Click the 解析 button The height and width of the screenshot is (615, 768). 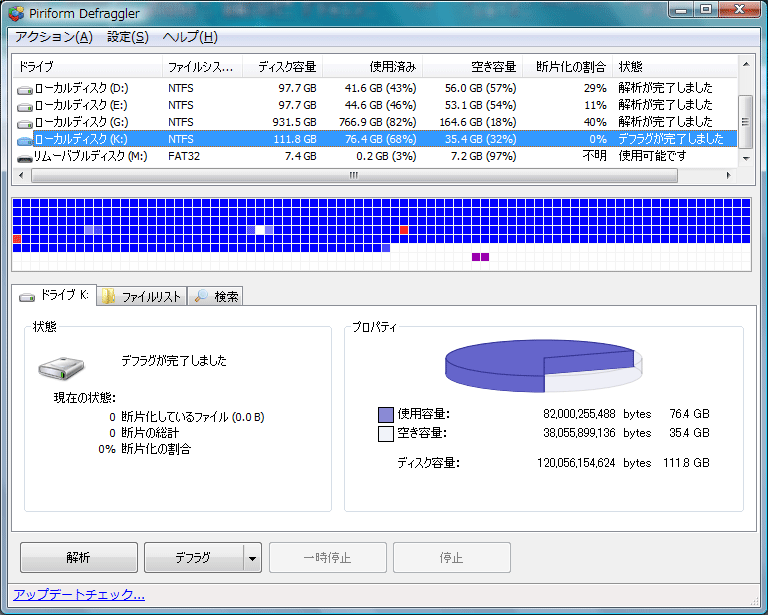click(78, 558)
